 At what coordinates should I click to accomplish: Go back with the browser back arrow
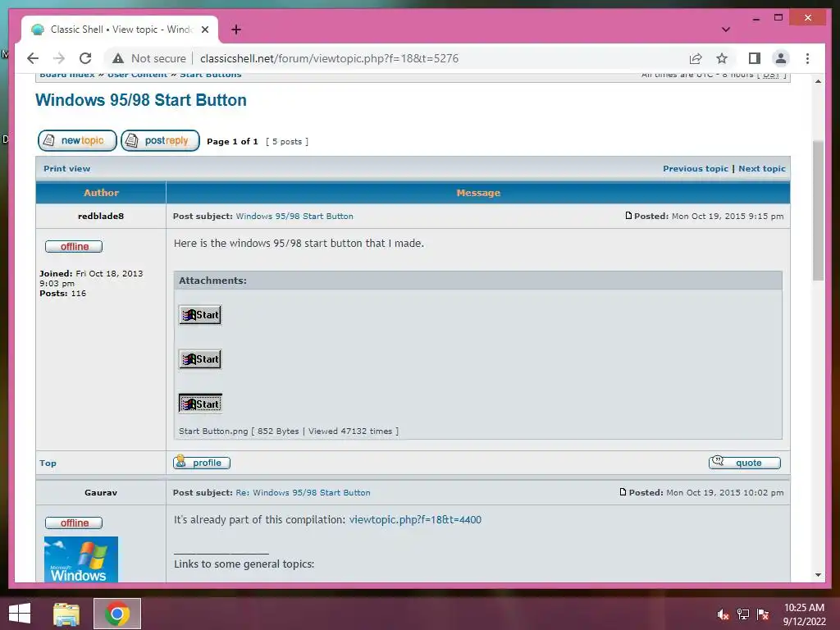(33, 58)
